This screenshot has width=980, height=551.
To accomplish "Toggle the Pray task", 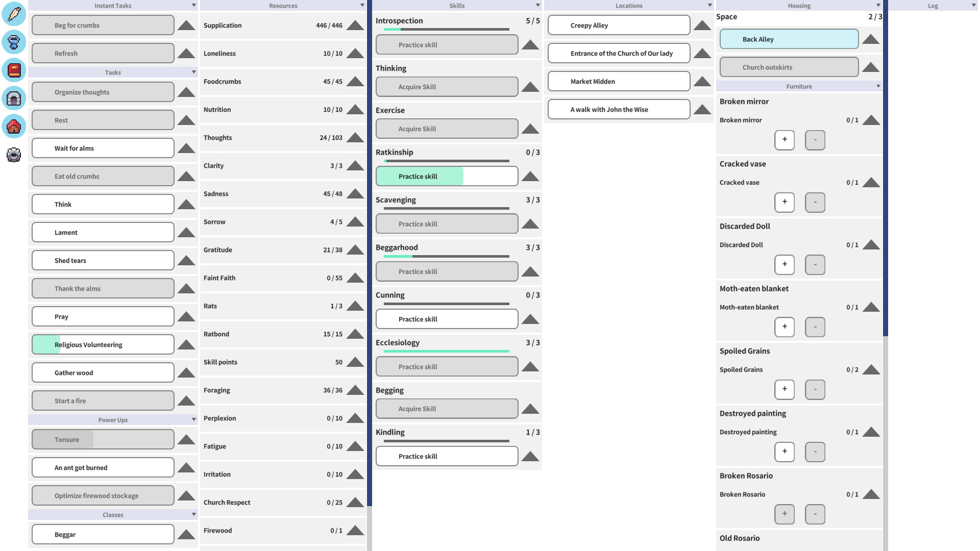I will tap(103, 316).
